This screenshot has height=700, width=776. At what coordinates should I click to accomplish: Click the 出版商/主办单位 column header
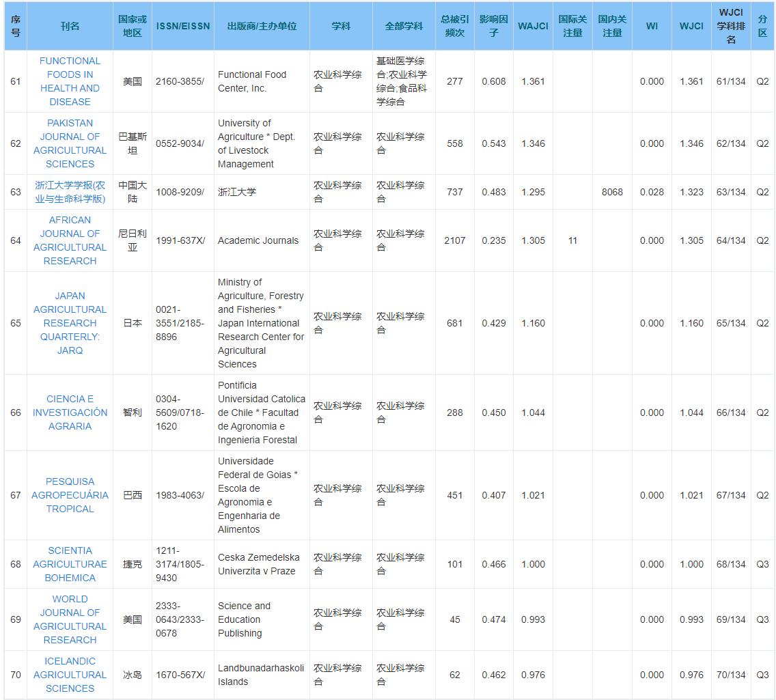coord(262,26)
